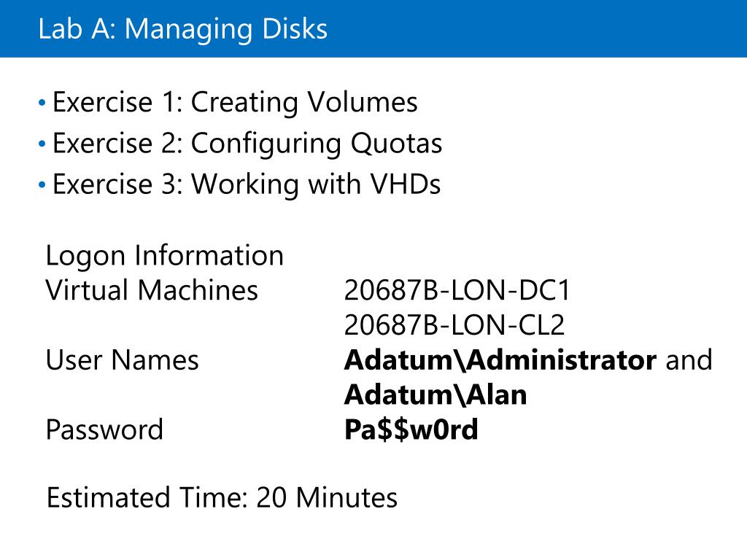Click the Password label
747x560 pixels.
[104, 429]
